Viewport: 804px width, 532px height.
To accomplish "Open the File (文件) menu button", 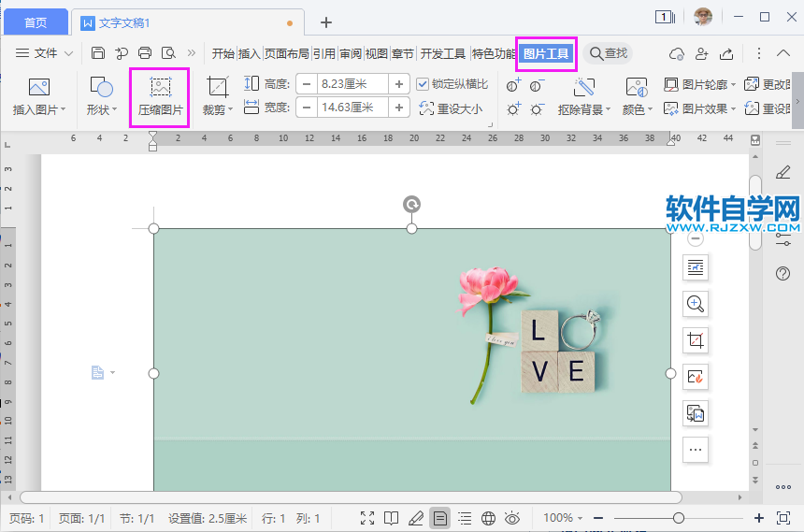I will click(x=44, y=53).
